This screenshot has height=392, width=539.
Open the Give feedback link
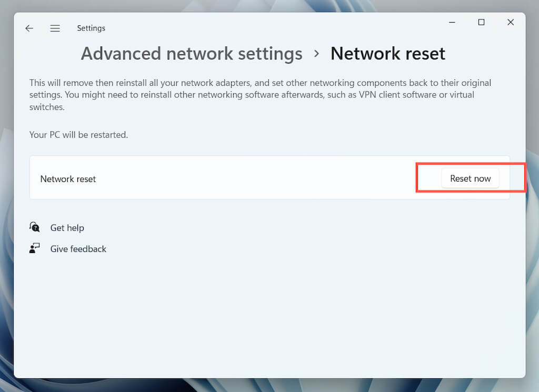pos(78,249)
